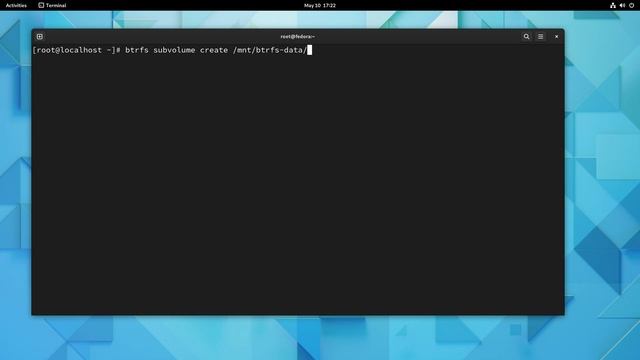Click the btrfs subvolume create command text

pos(176,50)
